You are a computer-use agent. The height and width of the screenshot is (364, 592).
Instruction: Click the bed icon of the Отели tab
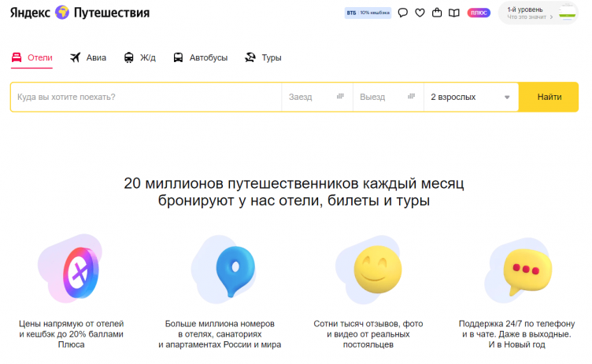[17, 57]
